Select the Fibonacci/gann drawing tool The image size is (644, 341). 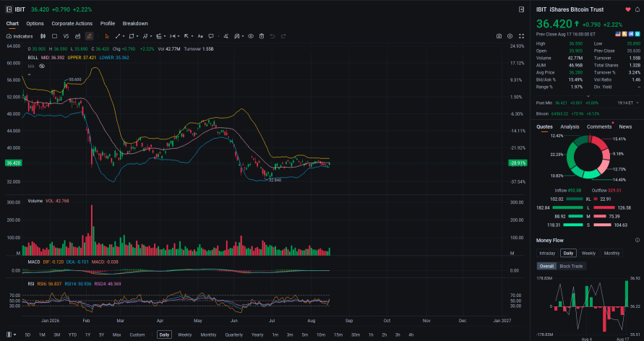pyautogui.click(x=158, y=36)
